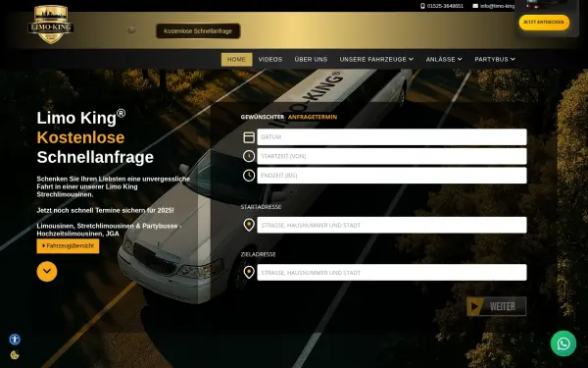Click the Startadresse label
The width and height of the screenshot is (588, 368).
pos(261,206)
